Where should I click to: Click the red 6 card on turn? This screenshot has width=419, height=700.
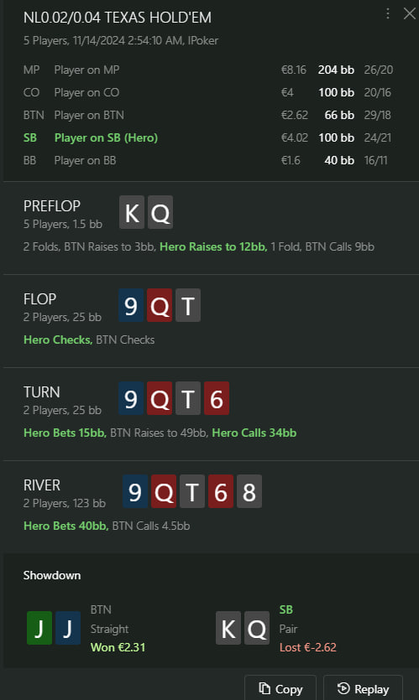[217, 398]
